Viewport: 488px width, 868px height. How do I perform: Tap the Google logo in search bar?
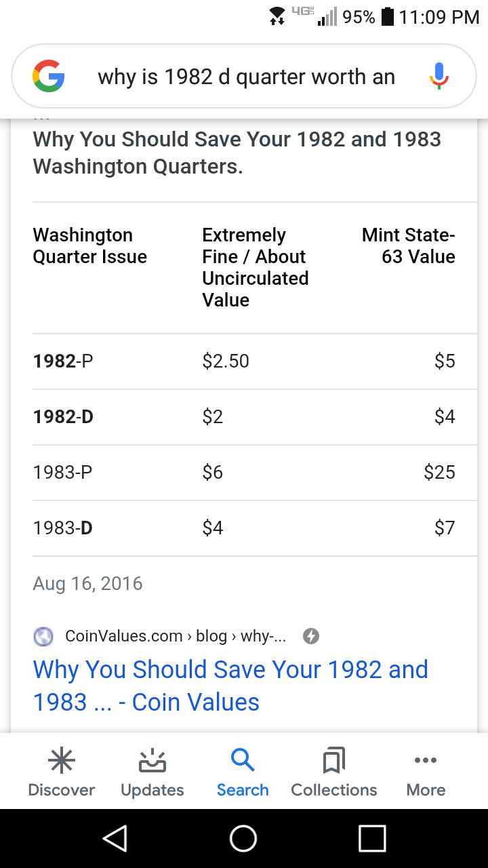(x=49, y=76)
